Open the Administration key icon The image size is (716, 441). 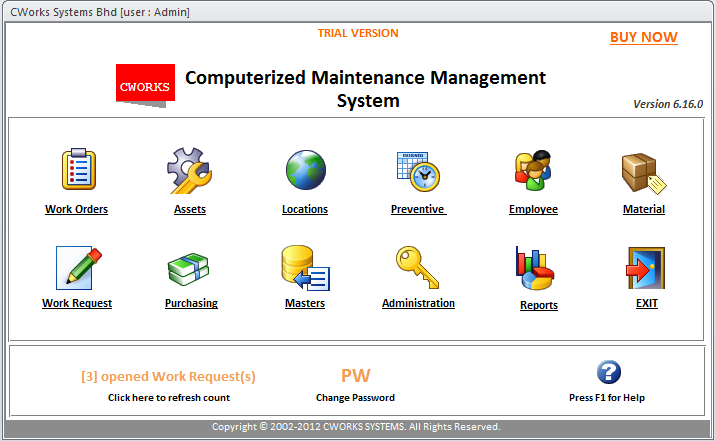click(417, 268)
